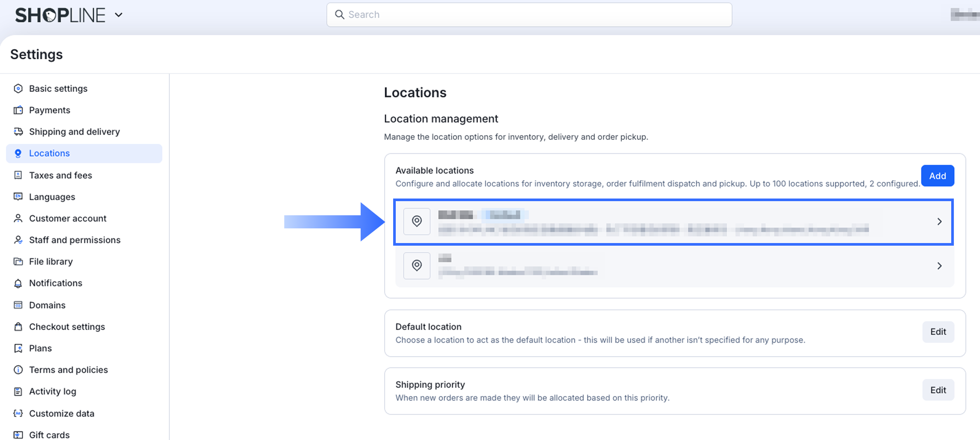
Task: Click the first location's pin icon
Action: point(417,221)
